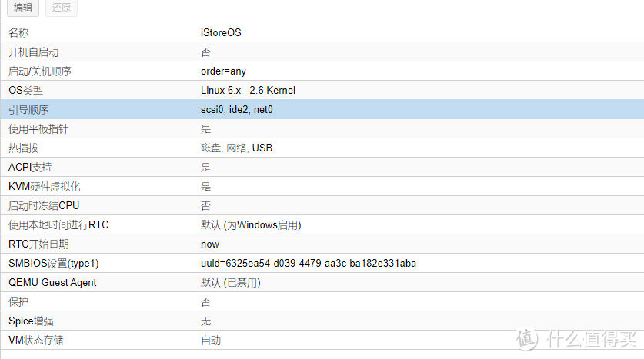Select the OS类型 row

pyautogui.click(x=322, y=90)
